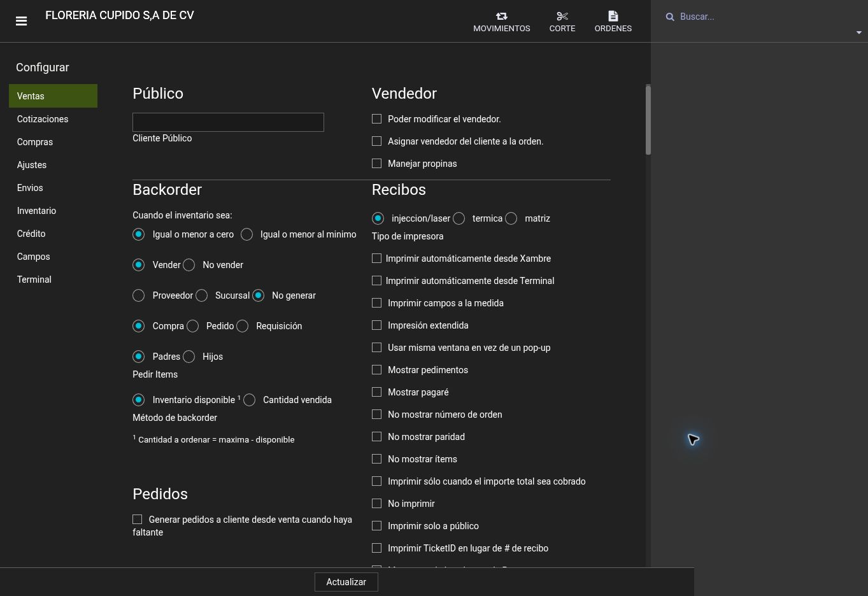Expand the search dropdown arrow
The width and height of the screenshot is (868, 596).
coord(858,32)
